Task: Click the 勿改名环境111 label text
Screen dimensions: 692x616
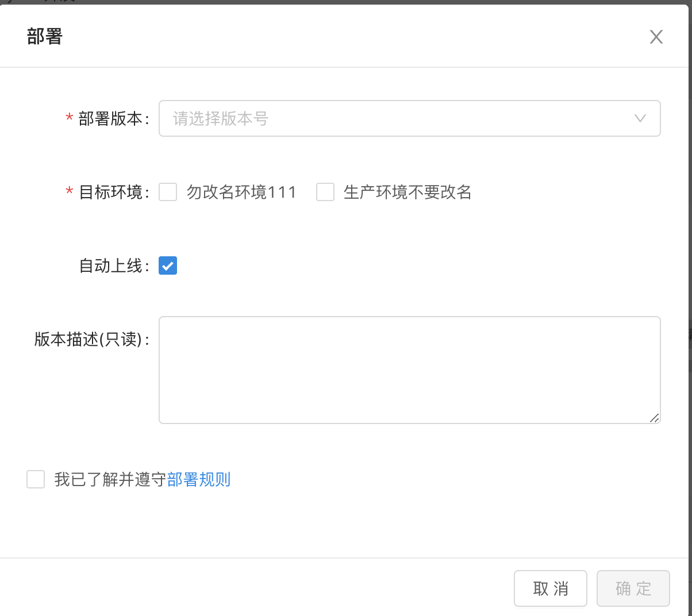Action: [241, 192]
